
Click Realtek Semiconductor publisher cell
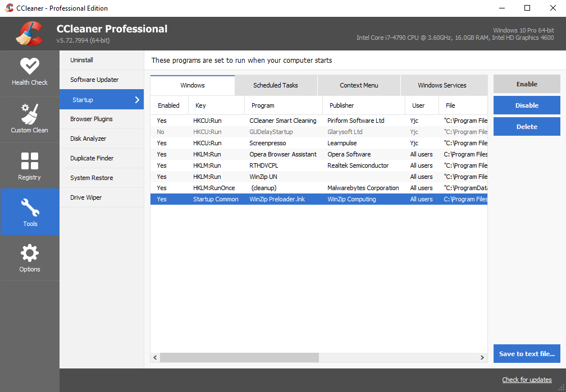pos(358,165)
